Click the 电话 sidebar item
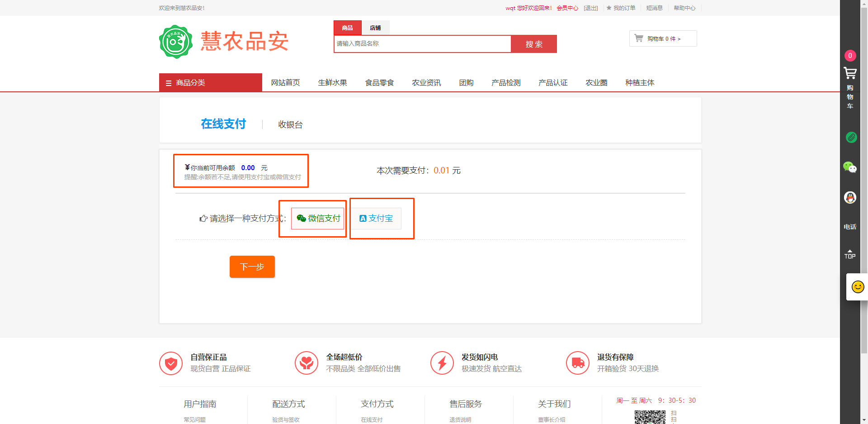This screenshot has height=424, width=868. click(x=850, y=227)
